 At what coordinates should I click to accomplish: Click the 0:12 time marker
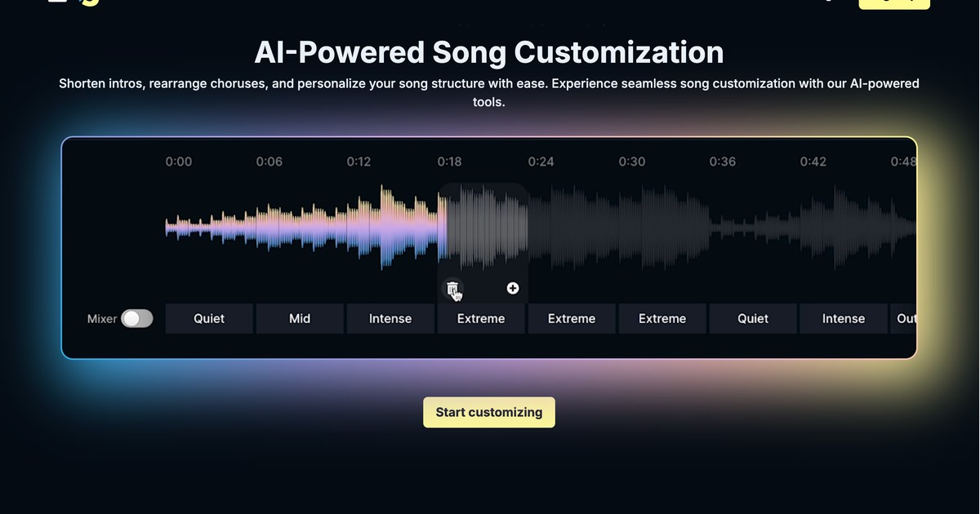(359, 162)
